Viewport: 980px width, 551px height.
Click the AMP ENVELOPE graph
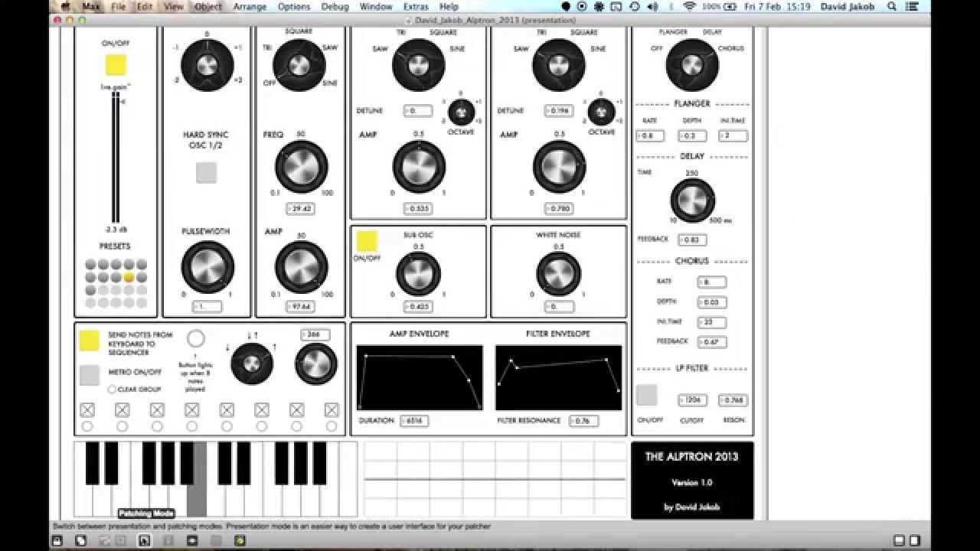click(x=420, y=377)
